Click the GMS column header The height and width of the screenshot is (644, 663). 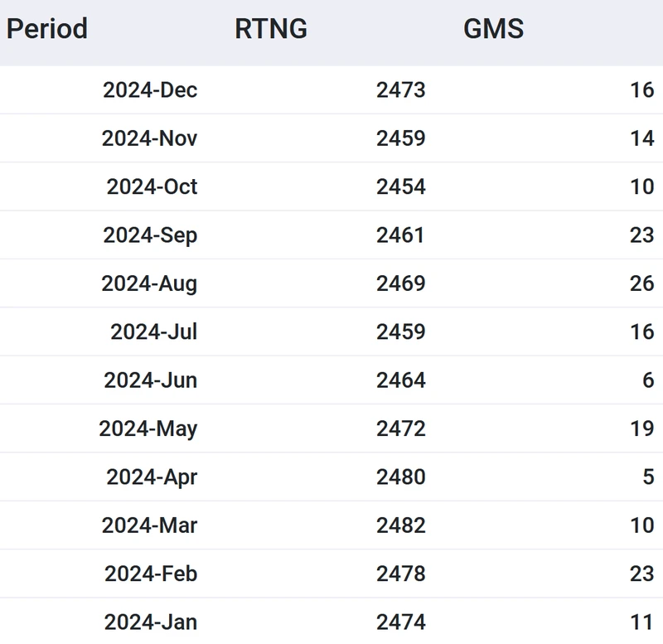coord(493,29)
